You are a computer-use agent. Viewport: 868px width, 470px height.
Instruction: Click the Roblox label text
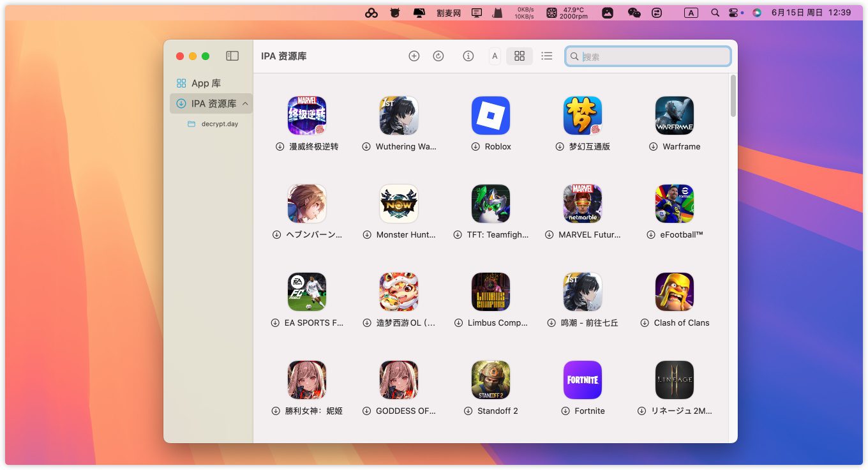click(498, 146)
